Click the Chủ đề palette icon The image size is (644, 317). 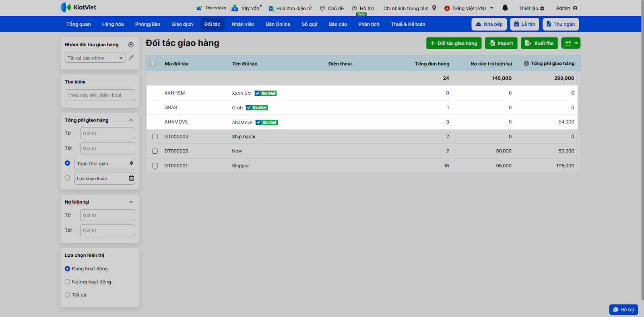click(x=322, y=8)
